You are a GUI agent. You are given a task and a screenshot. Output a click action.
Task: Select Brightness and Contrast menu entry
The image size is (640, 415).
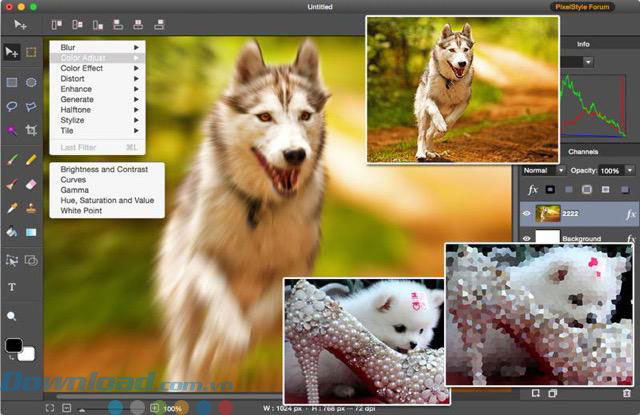pos(104,169)
